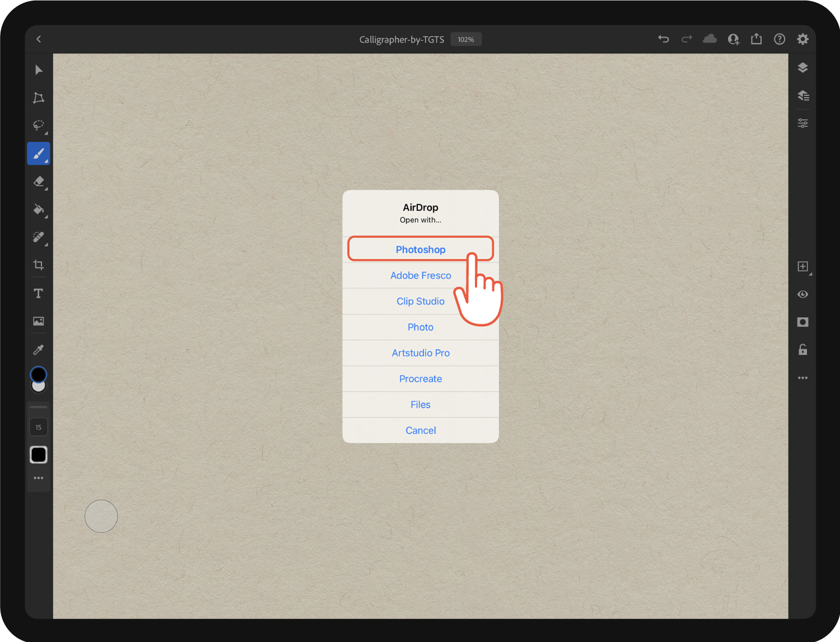This screenshot has width=840, height=642.
Task: Click the Calligrapher-by-TGTS document title
Action: pyautogui.click(x=402, y=40)
